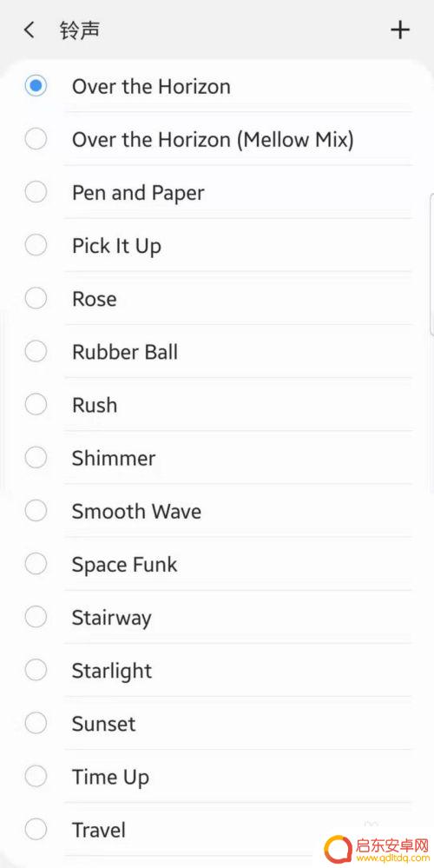Pick the Rush ringtone
The height and width of the screenshot is (868, 434).
point(217,405)
